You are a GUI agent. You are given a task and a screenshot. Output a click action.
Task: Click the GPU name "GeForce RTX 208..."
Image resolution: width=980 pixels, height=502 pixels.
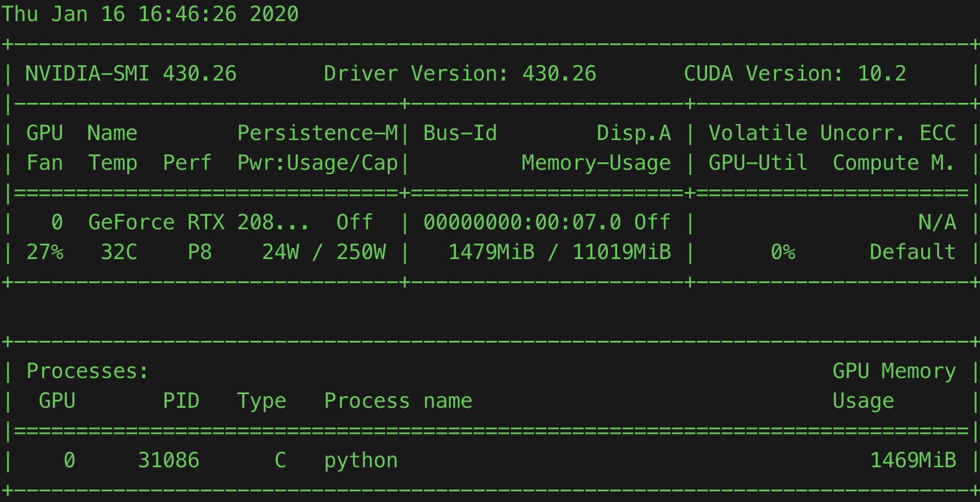pos(198,222)
